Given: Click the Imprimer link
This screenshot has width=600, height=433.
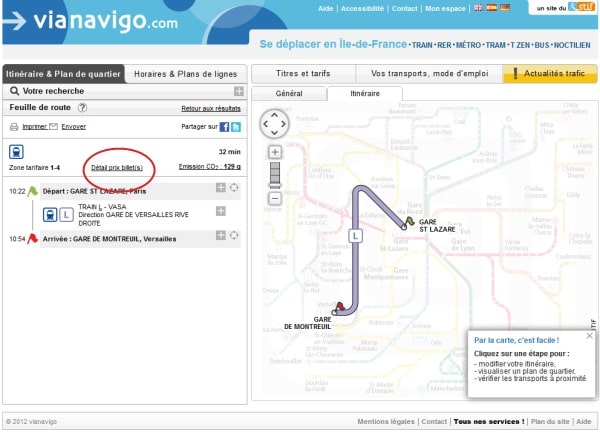Looking at the screenshot, I should click(x=35, y=127).
